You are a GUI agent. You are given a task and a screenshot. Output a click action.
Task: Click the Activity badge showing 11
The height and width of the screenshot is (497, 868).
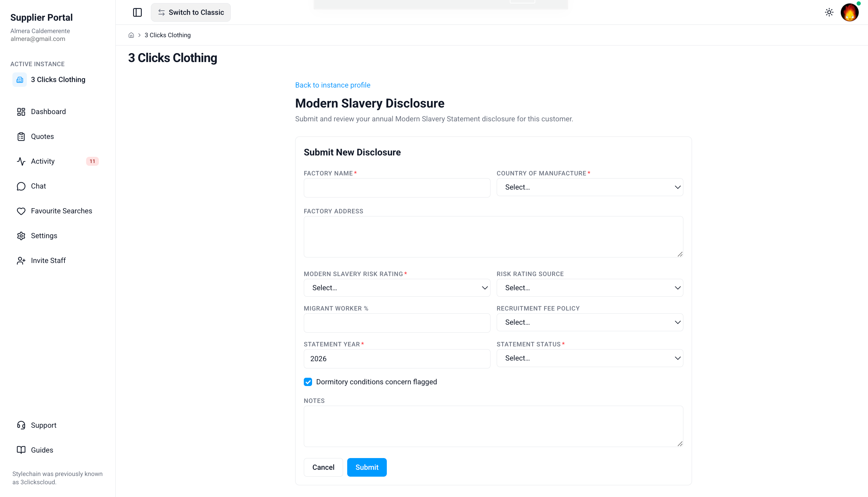tap(92, 161)
